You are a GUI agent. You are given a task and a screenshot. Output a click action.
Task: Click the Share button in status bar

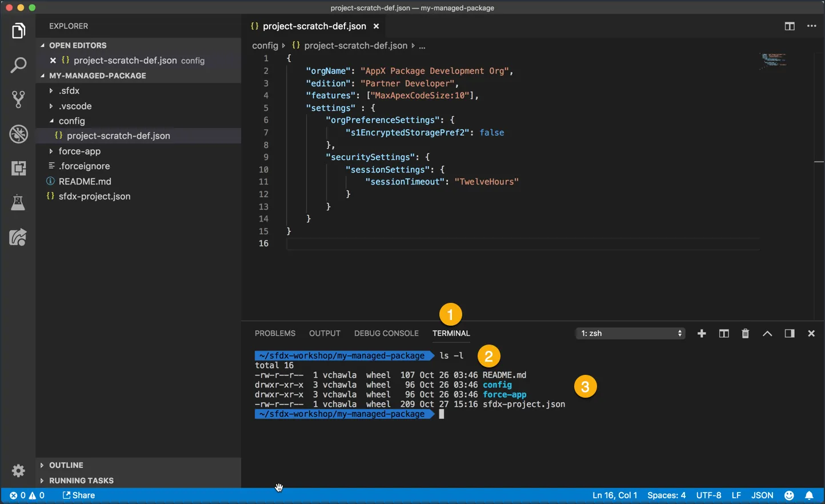coord(79,495)
